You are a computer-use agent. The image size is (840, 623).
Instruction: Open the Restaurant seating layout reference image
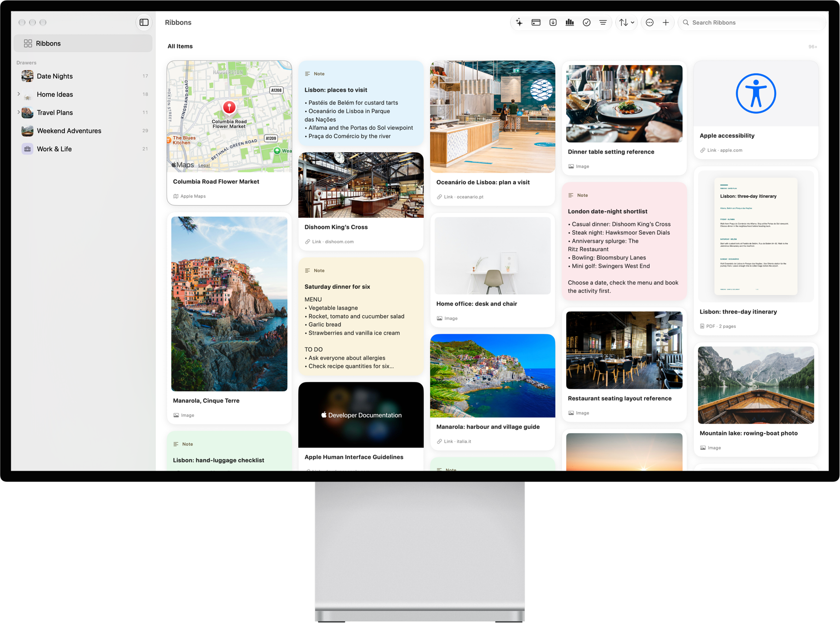click(624, 350)
